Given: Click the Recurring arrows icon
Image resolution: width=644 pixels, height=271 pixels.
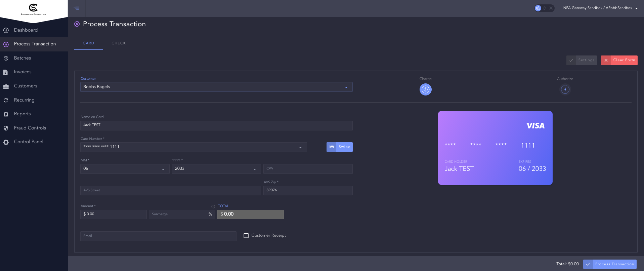Looking at the screenshot, I should 6,100.
